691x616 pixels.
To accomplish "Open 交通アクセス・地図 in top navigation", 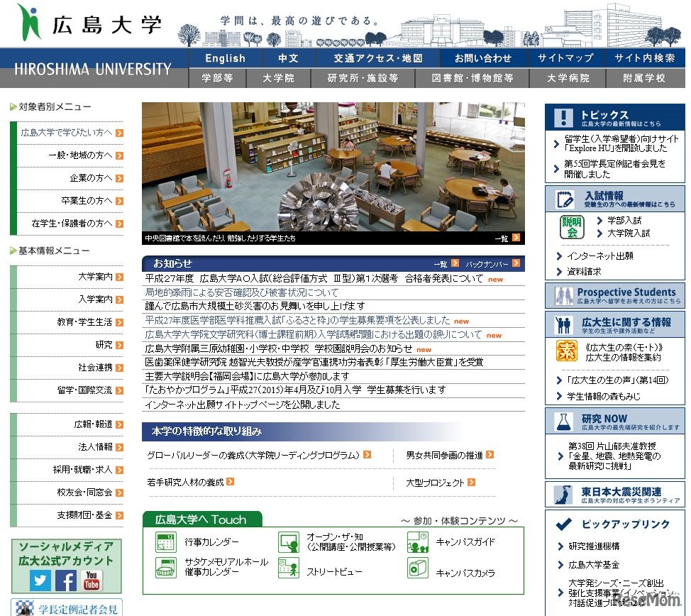I will (377, 58).
